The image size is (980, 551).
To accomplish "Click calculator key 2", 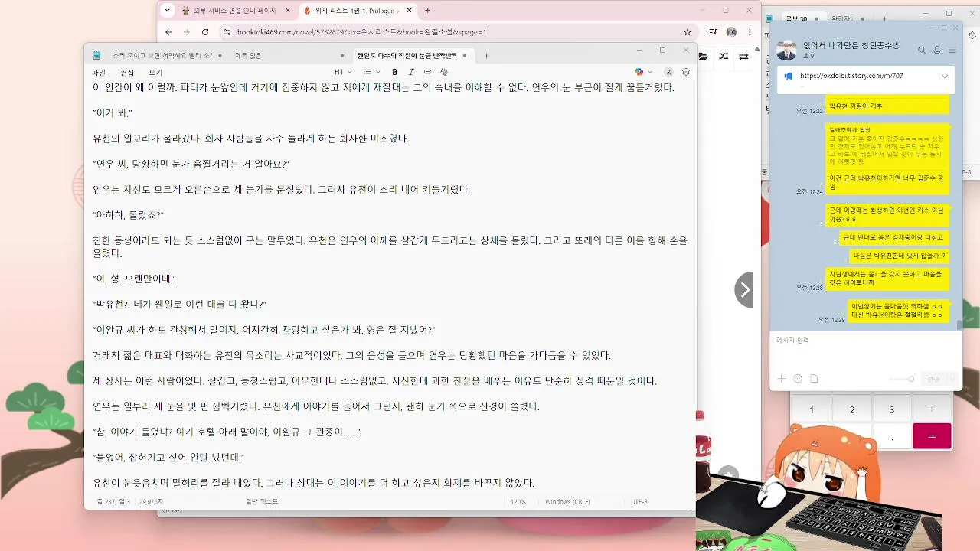I will click(x=852, y=409).
